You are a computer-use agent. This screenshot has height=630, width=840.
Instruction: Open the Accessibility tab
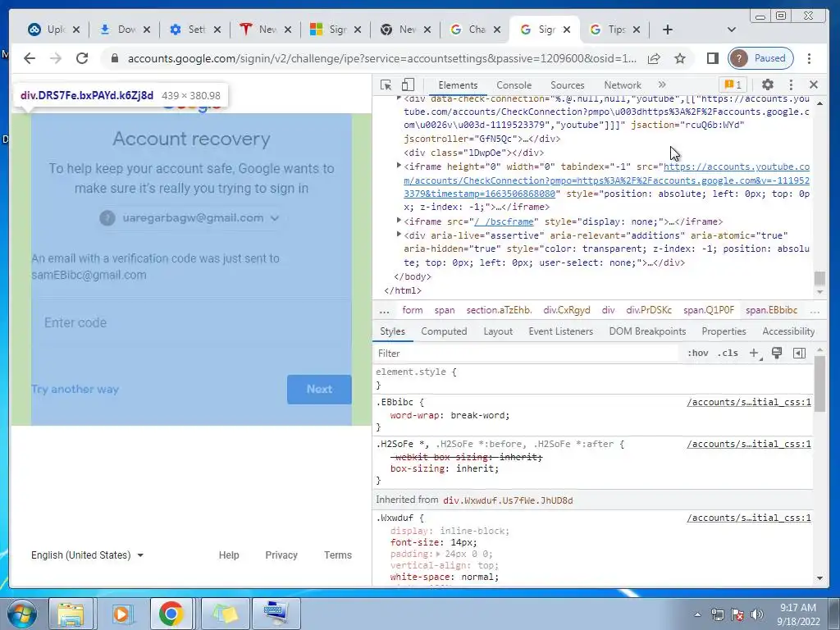(x=788, y=331)
